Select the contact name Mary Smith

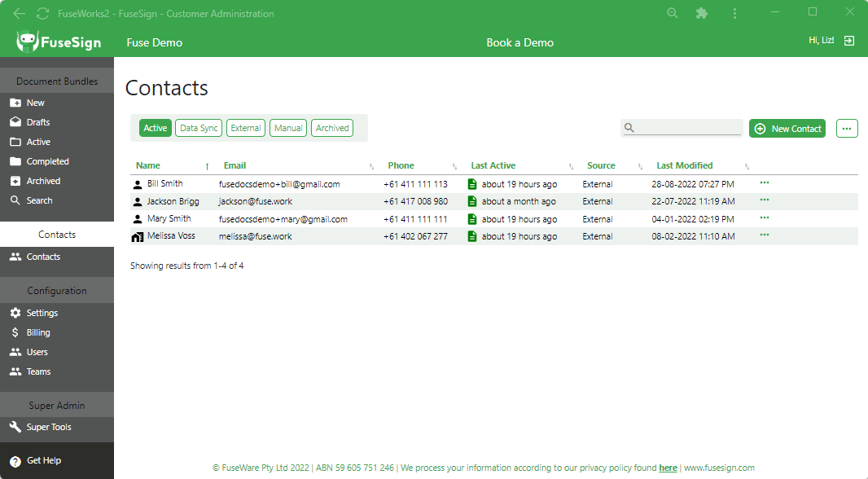[169, 218]
